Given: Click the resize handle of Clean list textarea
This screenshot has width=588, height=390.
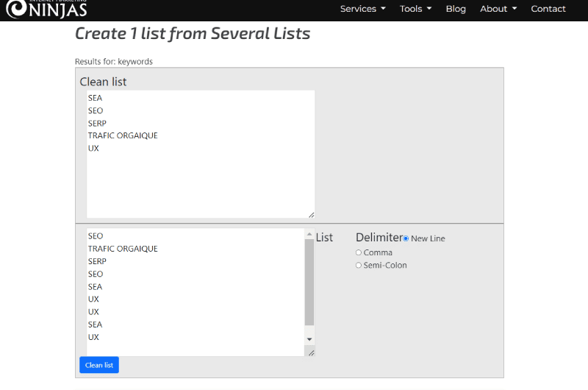Looking at the screenshot, I should pos(311,215).
